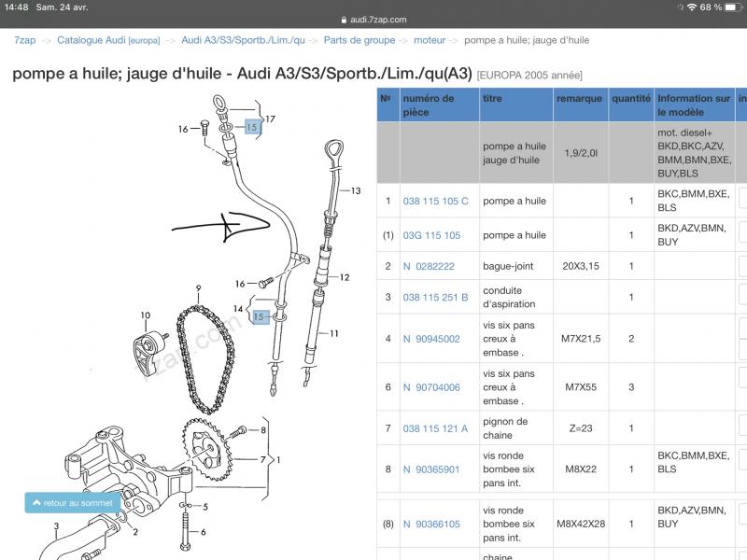Click callout 14 on the diagram

click(238, 309)
